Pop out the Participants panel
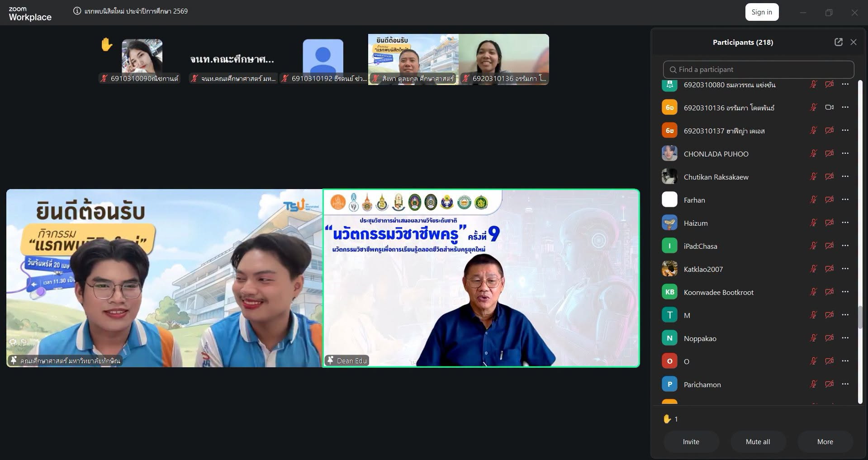Screen dimensions: 868x460 (838, 42)
